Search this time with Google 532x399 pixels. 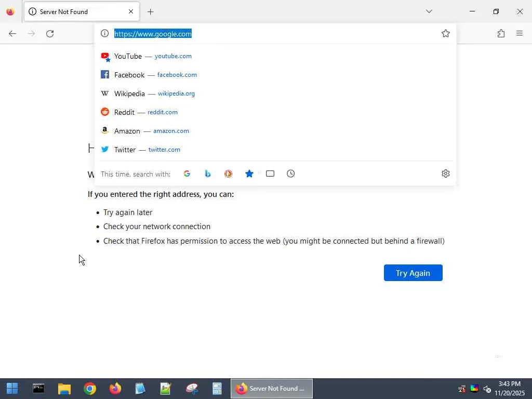click(x=187, y=174)
